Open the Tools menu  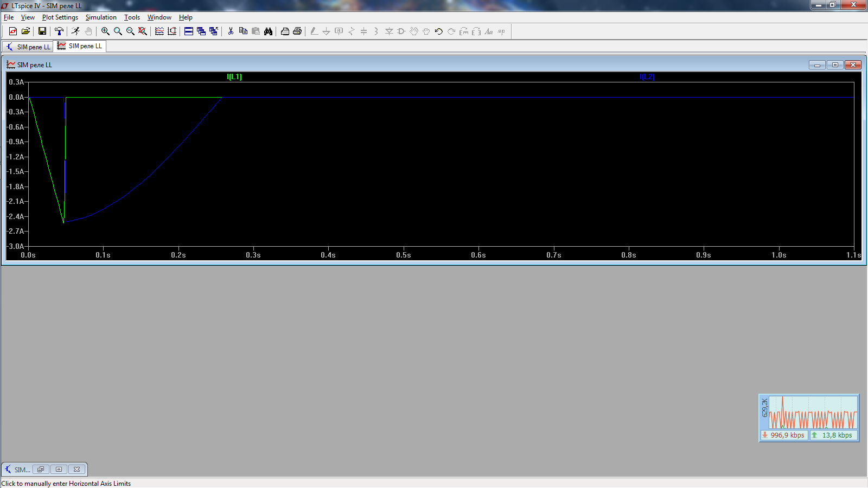pos(132,17)
